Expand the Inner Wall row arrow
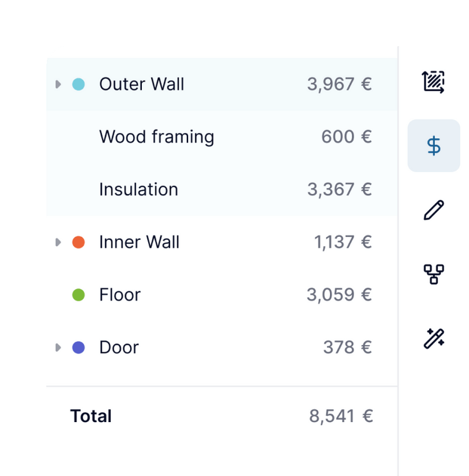469x476 pixels. click(58, 242)
